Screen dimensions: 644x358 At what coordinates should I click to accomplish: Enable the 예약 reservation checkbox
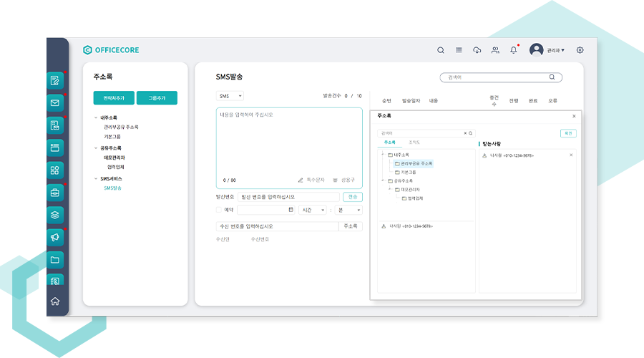pos(219,210)
